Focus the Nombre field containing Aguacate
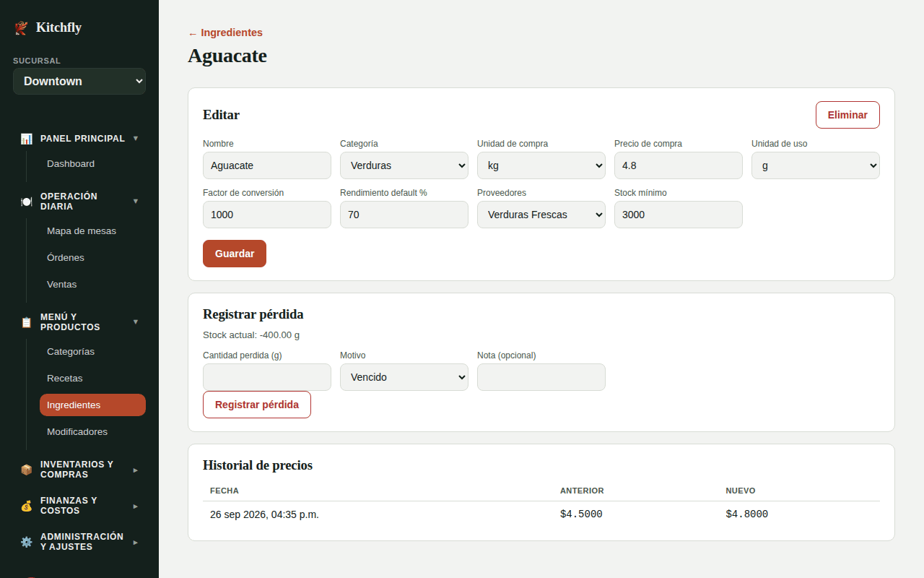This screenshot has height=578, width=924. [x=267, y=165]
